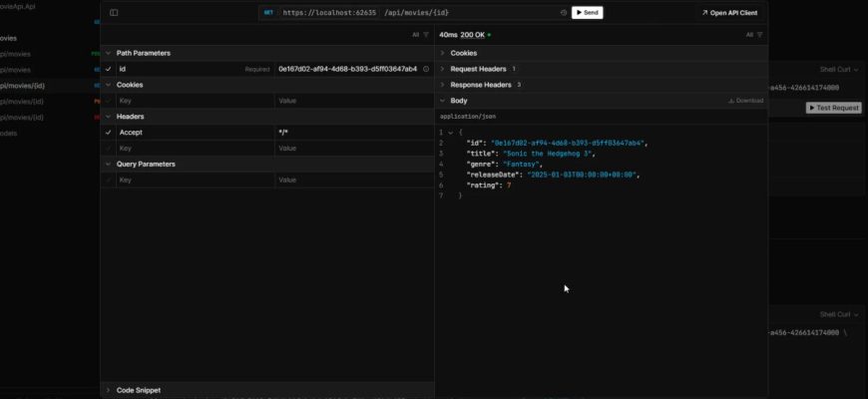Screen dimensions: 868x399
Task: Click the Query Parameters Value field
Action: point(354,181)
